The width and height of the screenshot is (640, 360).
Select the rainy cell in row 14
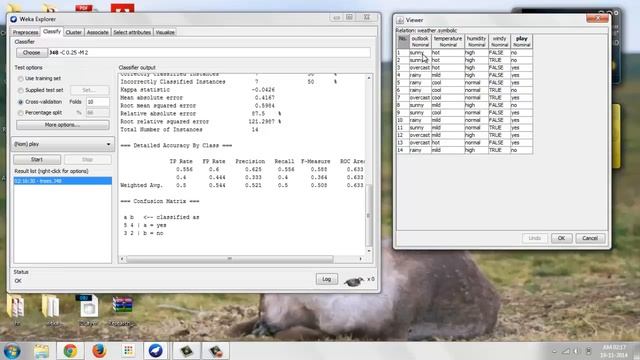point(420,150)
